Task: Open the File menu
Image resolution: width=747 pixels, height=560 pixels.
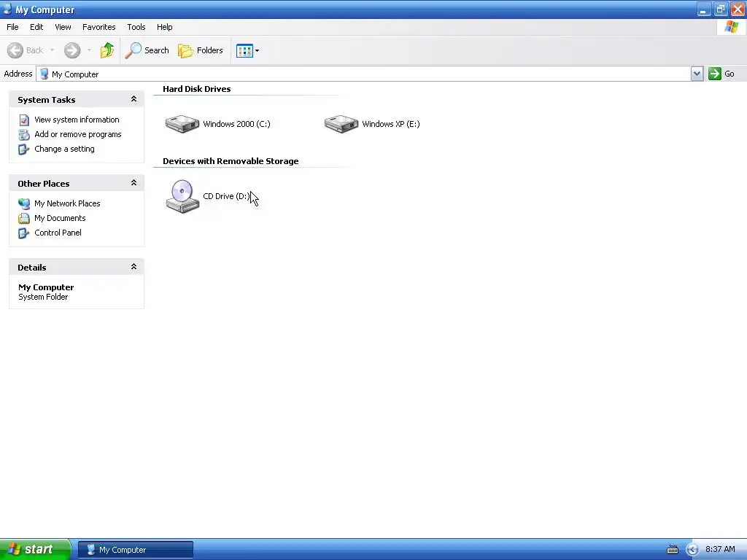Action: (x=12, y=27)
